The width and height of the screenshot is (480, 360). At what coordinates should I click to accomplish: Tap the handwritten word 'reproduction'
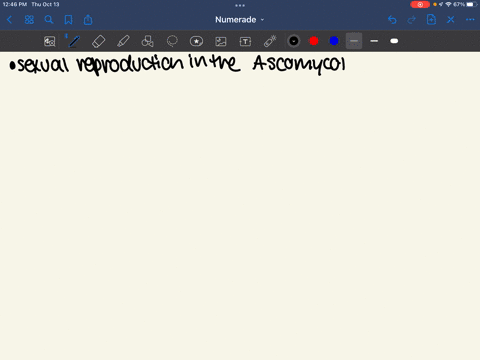point(130,65)
